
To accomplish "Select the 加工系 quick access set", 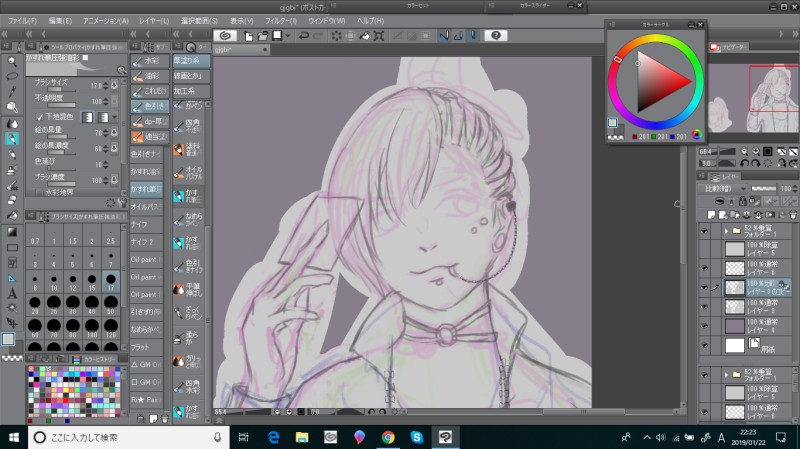I will (191, 91).
